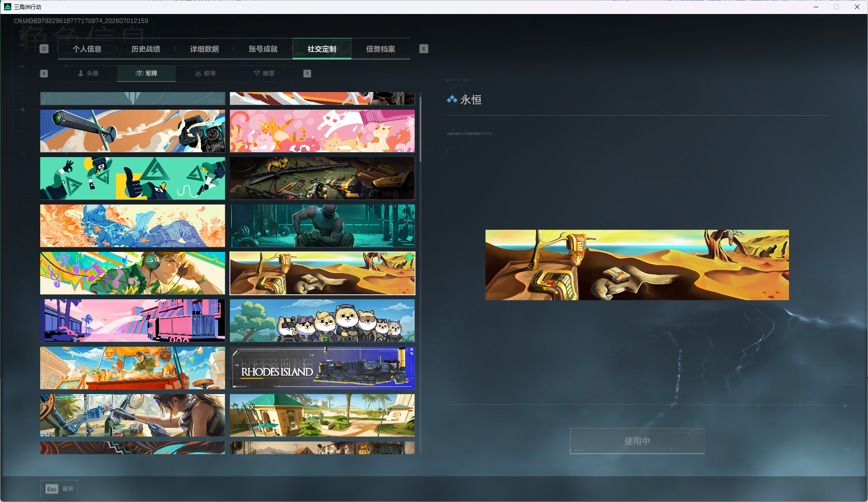Click the D key sub-tab icon

tap(307, 73)
